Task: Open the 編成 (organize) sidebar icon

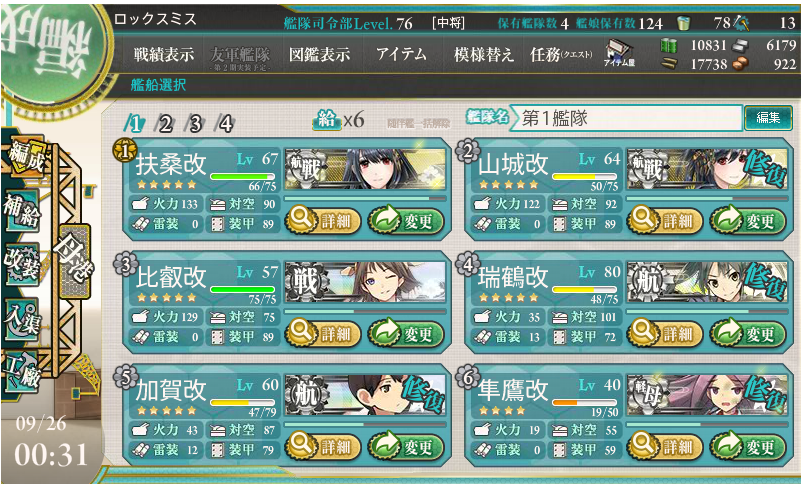Action: (x=26, y=156)
